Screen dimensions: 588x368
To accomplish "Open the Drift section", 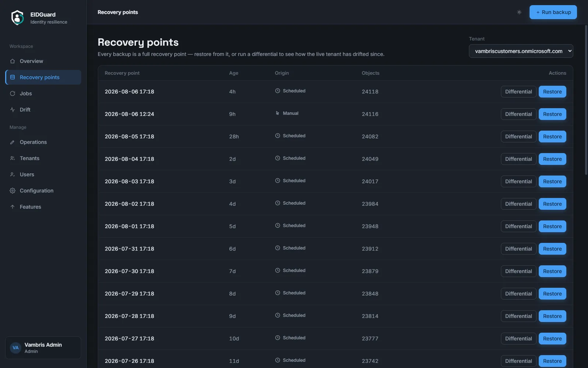I will (x=43, y=110).
